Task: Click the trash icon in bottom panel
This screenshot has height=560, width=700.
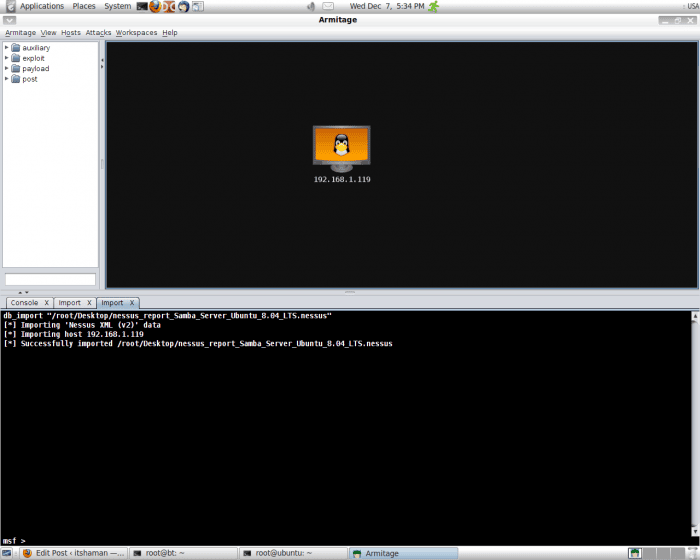Action: [x=692, y=553]
